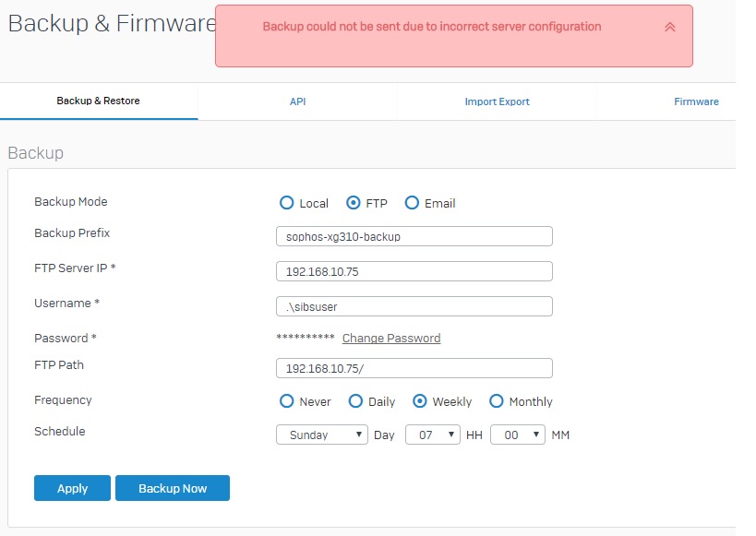Click the FTP Server IP field
The image size is (756, 536).
pos(414,271)
